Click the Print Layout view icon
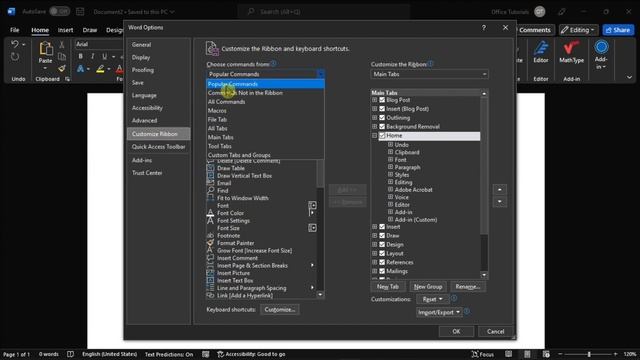This screenshot has height=360, width=640. pos(527,354)
